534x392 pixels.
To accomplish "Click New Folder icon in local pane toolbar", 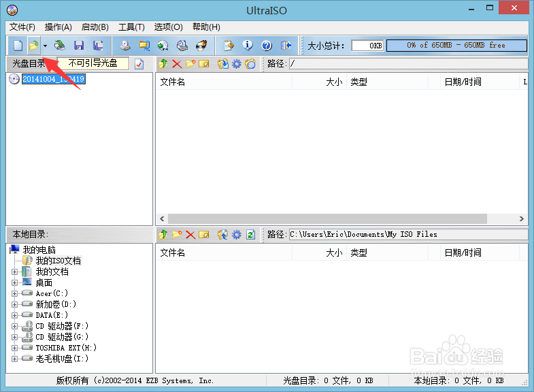I will 177,234.
